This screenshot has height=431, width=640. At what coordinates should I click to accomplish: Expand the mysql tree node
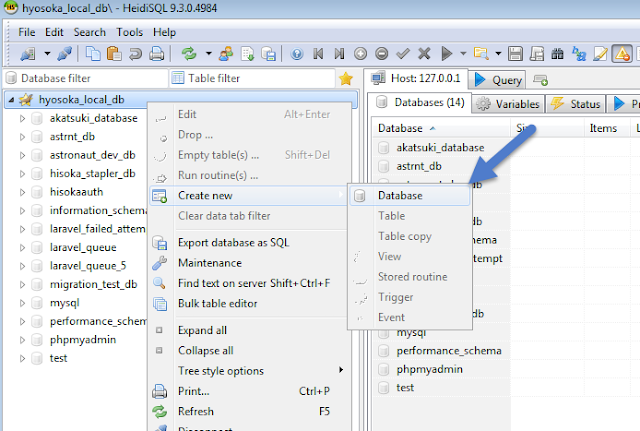(22, 303)
